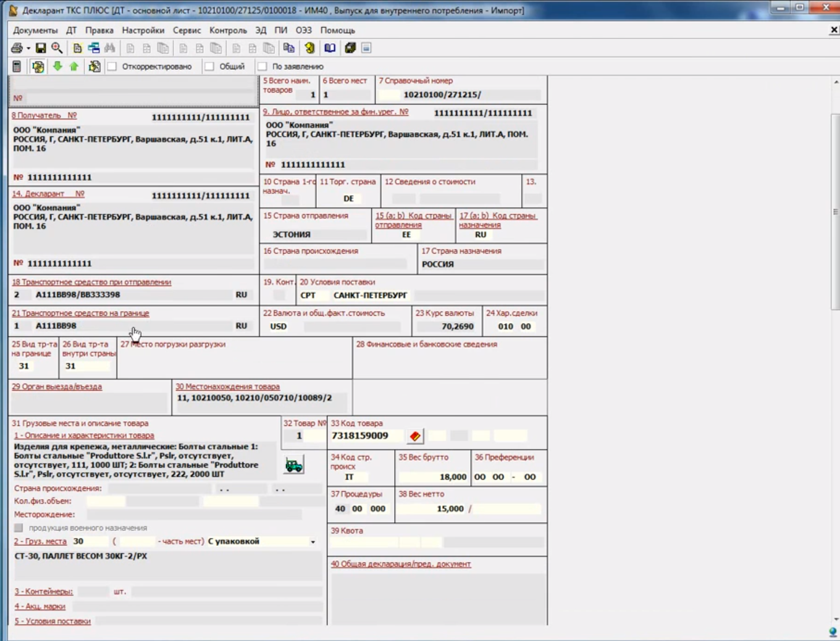The image size is (840, 641).
Task: Open the ДТ menu
Action: (x=72, y=30)
